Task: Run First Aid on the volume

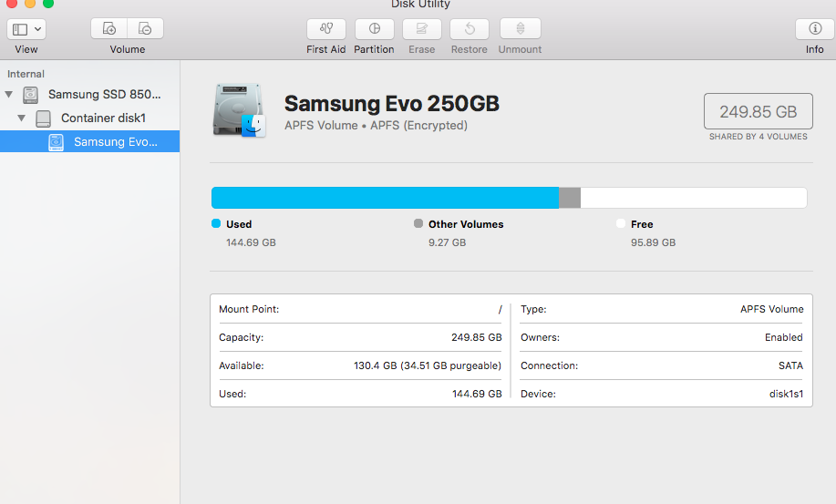Action: [x=326, y=29]
